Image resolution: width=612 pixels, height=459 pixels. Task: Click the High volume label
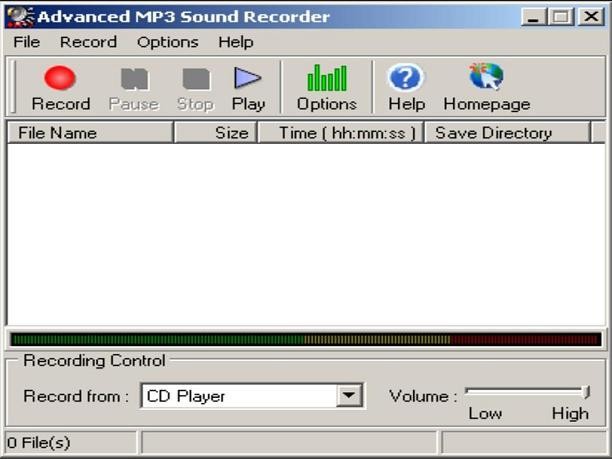[x=570, y=413]
